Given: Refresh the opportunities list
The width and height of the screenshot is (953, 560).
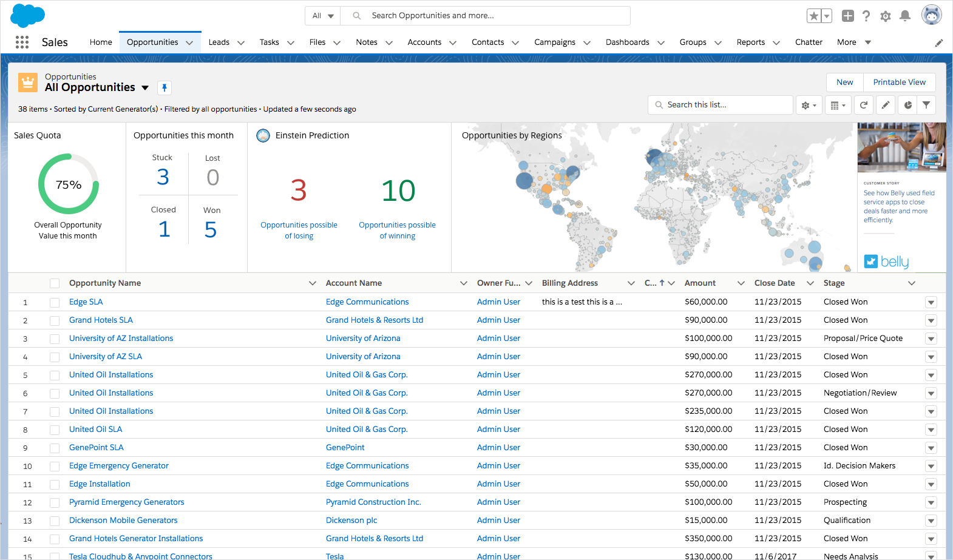Looking at the screenshot, I should coord(864,105).
